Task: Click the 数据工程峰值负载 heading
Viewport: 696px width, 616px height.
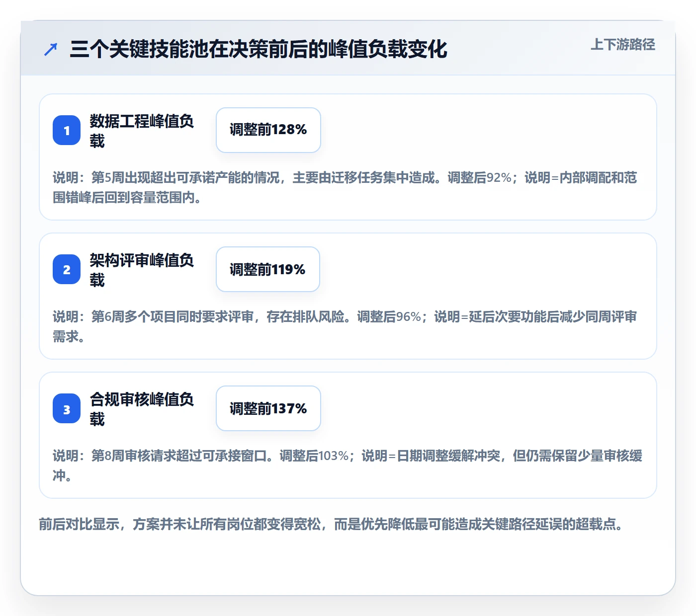Action: tap(142, 131)
